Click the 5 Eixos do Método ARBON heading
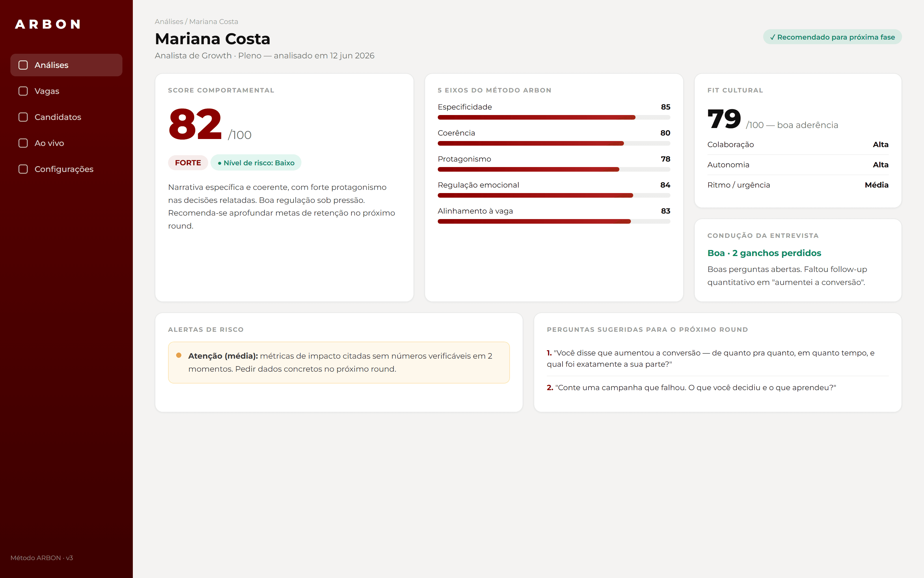 pos(494,90)
